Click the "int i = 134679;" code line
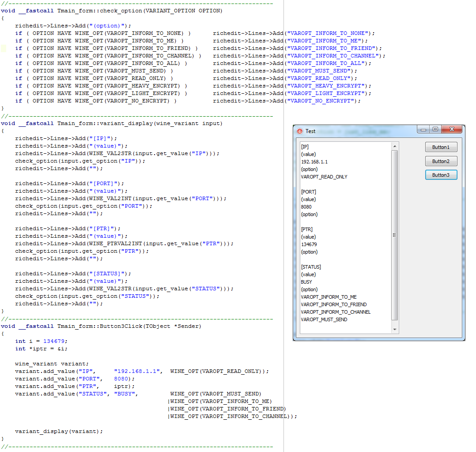The height and width of the screenshot is (452, 476). [42, 341]
